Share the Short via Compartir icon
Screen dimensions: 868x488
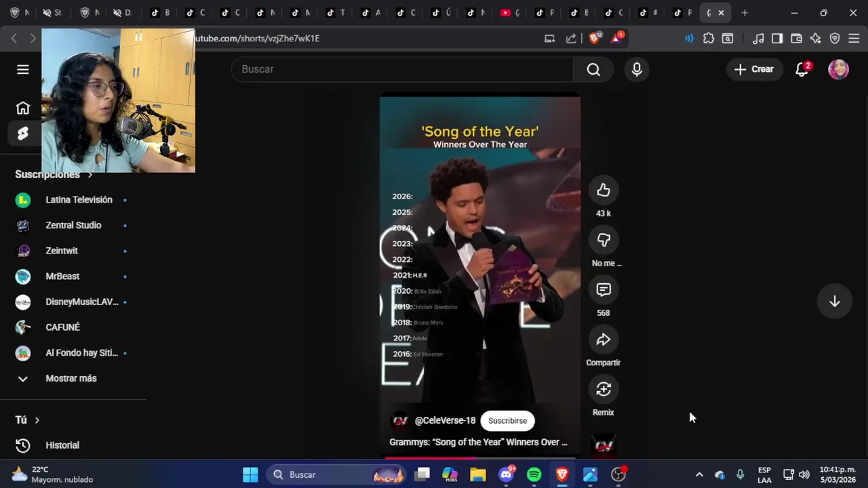[604, 340]
